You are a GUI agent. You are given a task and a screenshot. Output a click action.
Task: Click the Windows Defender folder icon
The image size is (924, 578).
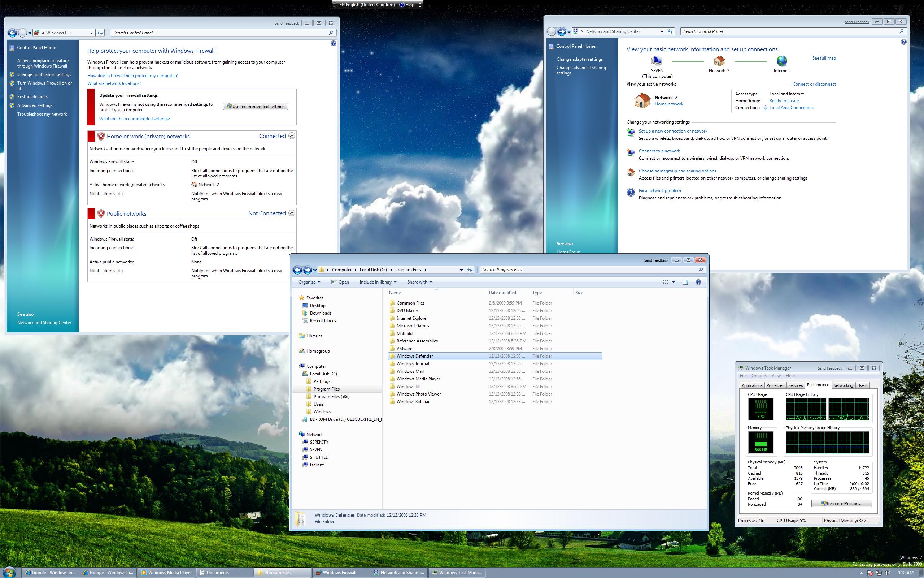(x=392, y=356)
